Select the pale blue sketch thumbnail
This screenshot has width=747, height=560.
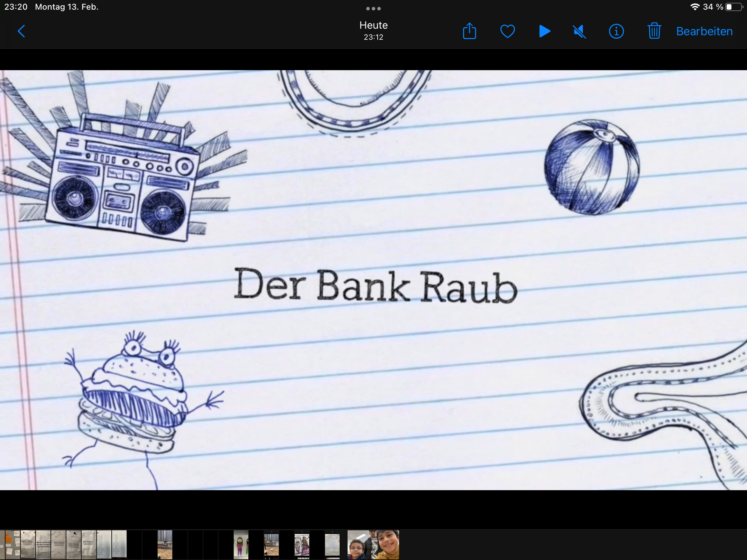pyautogui.click(x=332, y=544)
